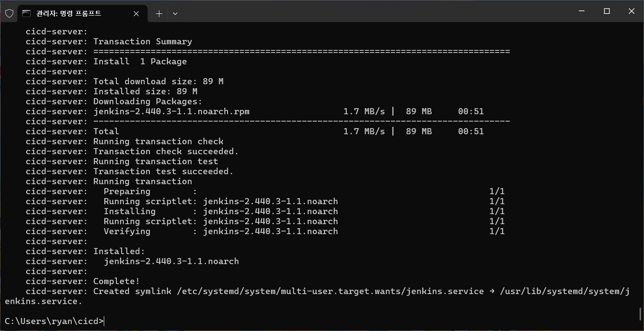Click 'Created symlink' text
Image resolution: width=644 pixels, height=331 pixels.
pos(132,291)
